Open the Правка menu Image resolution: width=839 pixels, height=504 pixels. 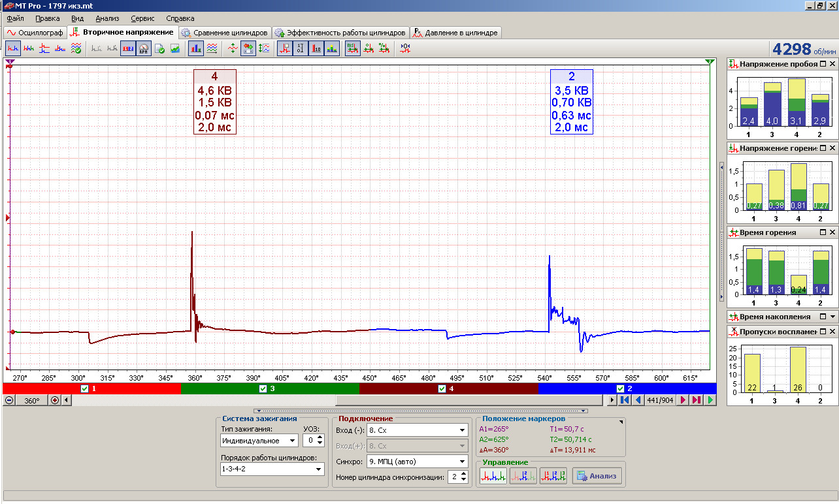[x=48, y=18]
